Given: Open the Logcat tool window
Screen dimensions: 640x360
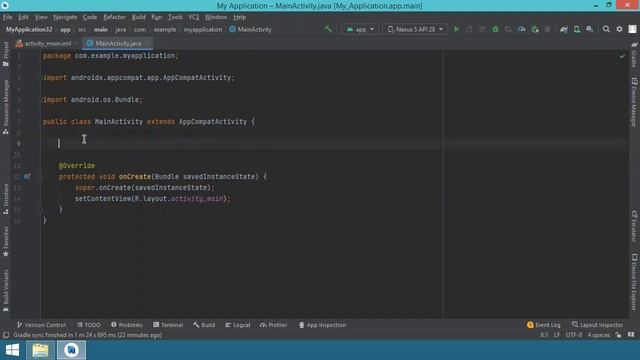Looking at the screenshot, I should (x=238, y=325).
